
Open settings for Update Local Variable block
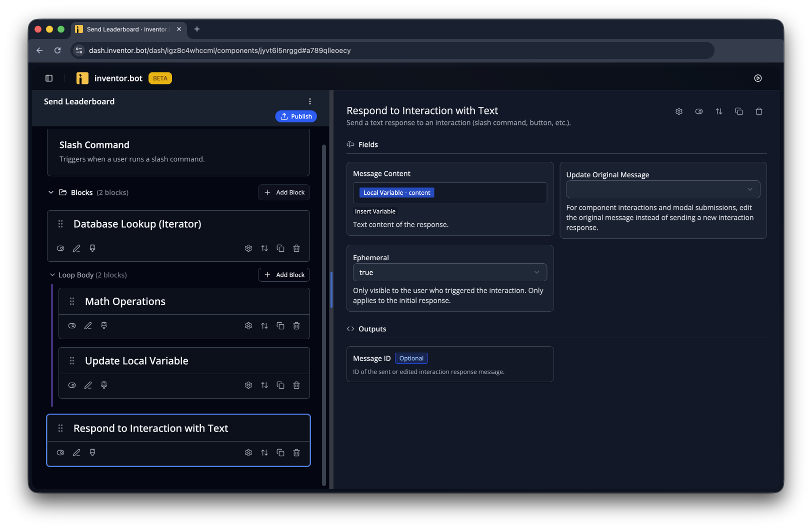(x=248, y=385)
